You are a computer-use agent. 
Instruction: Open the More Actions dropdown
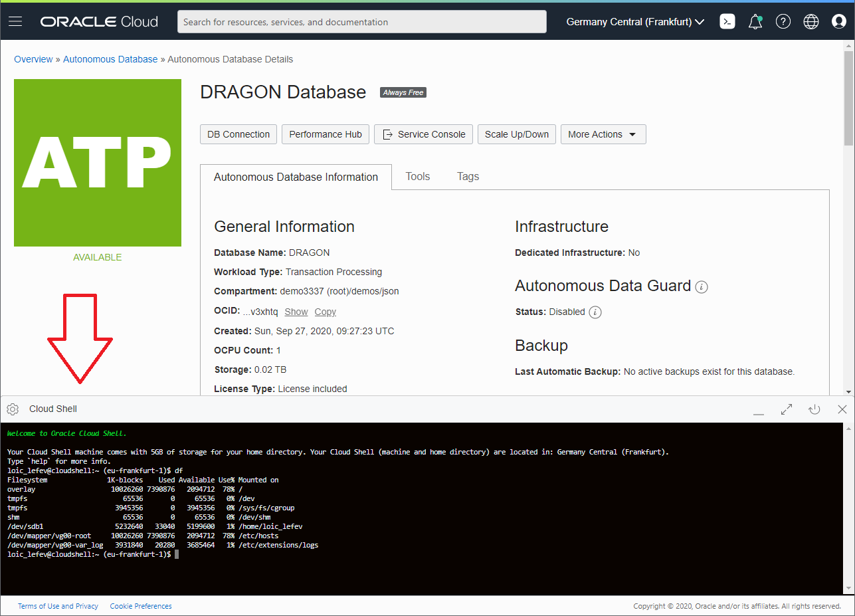coord(603,134)
